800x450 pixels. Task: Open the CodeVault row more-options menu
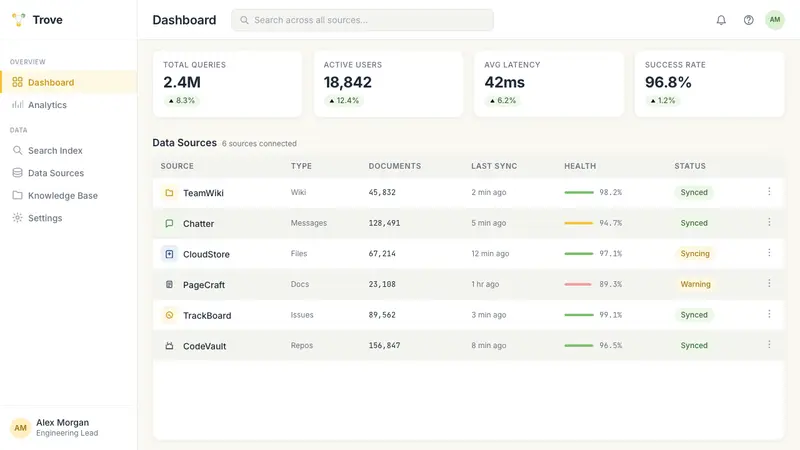(769, 345)
